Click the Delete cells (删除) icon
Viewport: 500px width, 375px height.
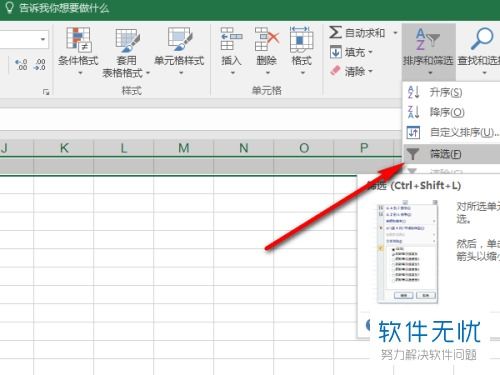266,39
